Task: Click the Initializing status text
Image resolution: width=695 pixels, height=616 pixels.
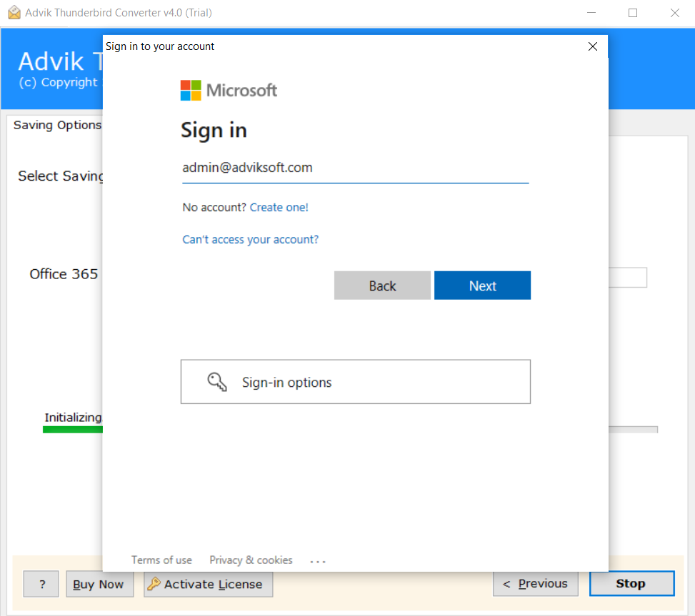Action: (73, 418)
